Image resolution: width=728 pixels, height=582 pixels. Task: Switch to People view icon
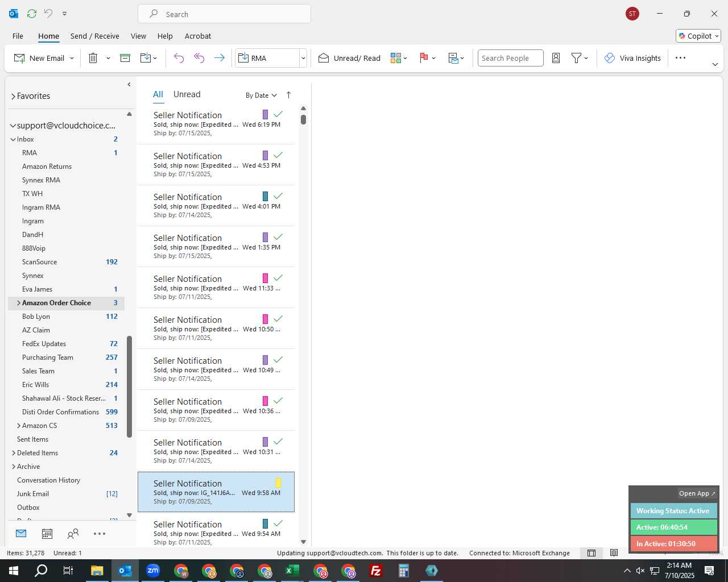(73, 534)
